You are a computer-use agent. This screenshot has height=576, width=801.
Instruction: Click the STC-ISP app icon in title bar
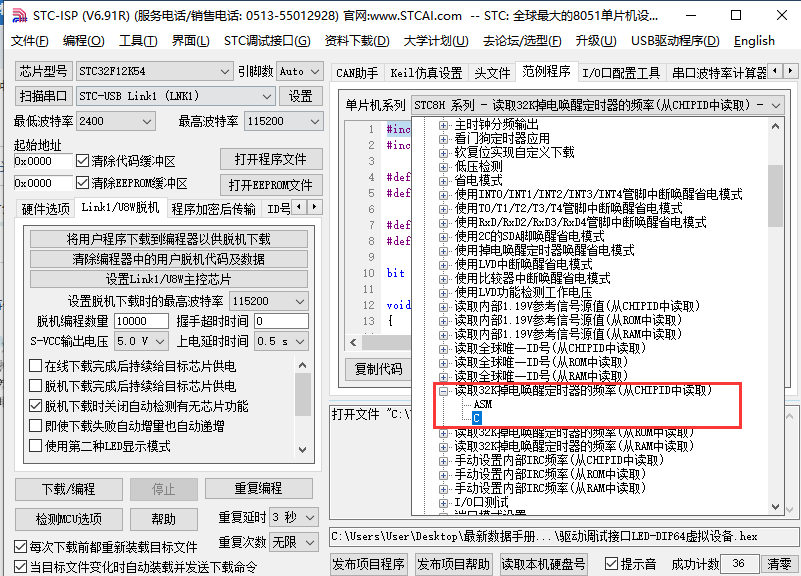point(19,15)
